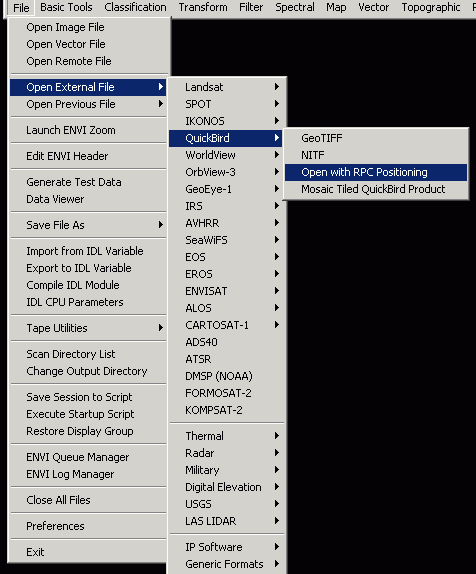476x574 pixels.
Task: Select the FORMOSAT-2 format
Action: point(226,393)
